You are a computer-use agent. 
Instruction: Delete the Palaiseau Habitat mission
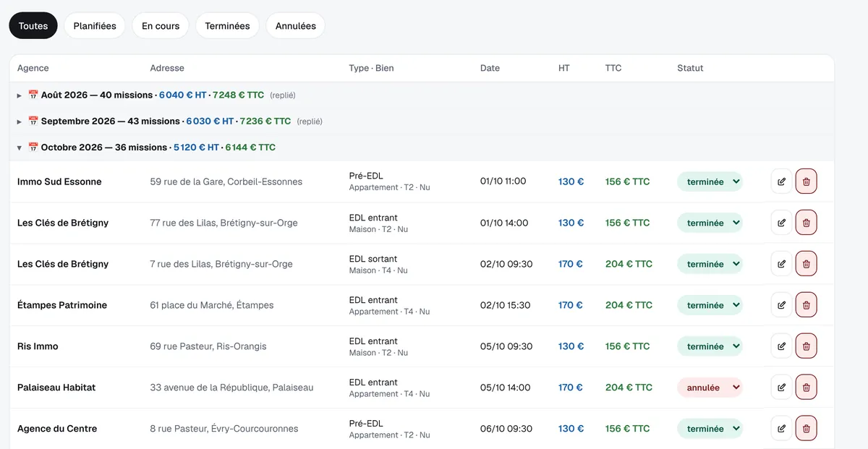click(x=807, y=388)
